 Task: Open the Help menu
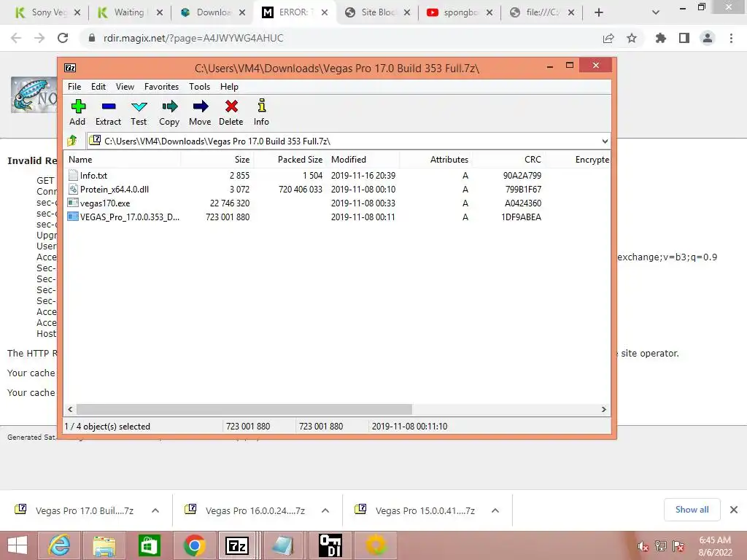(229, 87)
